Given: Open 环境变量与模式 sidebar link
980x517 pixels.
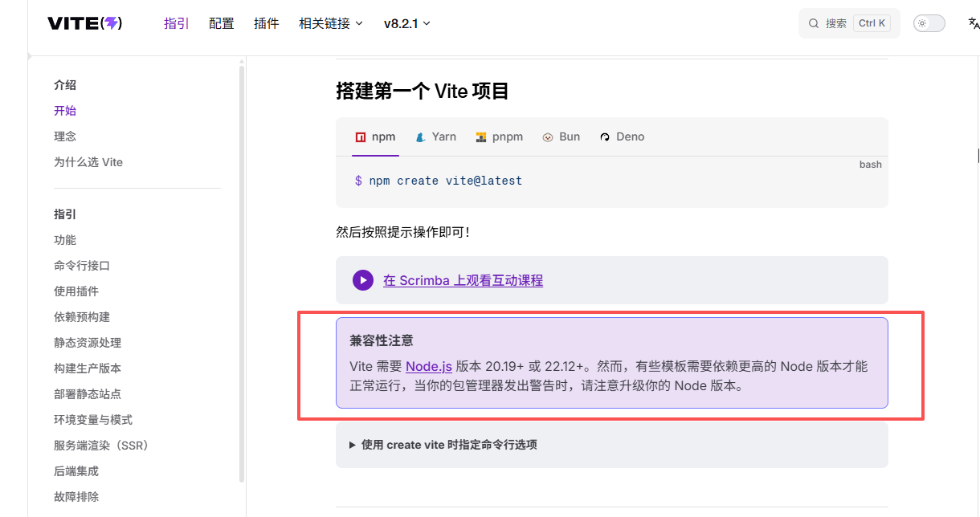Looking at the screenshot, I should click(93, 420).
